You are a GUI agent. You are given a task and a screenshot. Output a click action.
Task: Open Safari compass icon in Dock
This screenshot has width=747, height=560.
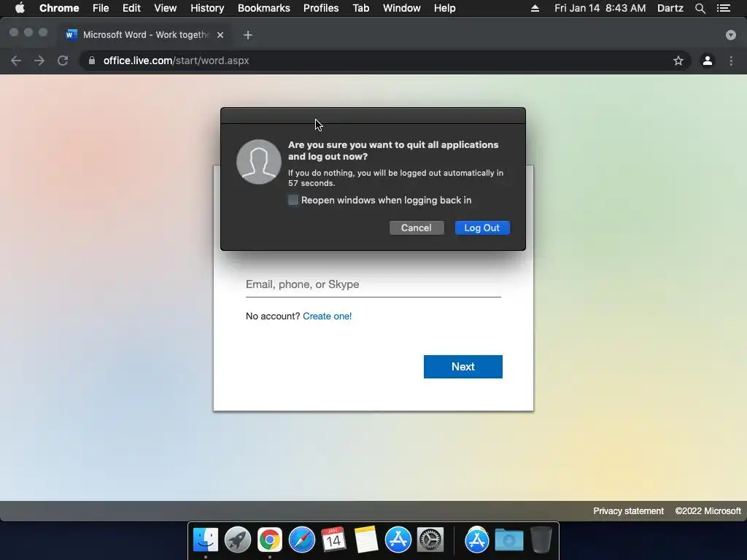302,540
